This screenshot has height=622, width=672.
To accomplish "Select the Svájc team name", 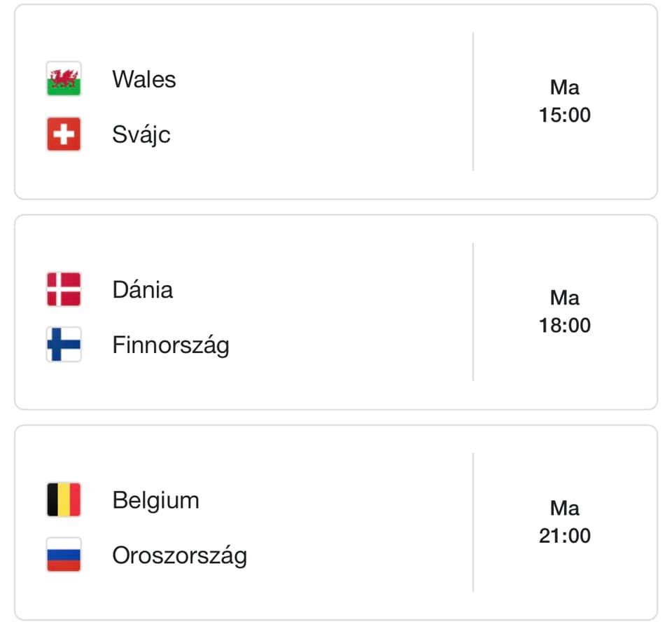I will tap(141, 134).
